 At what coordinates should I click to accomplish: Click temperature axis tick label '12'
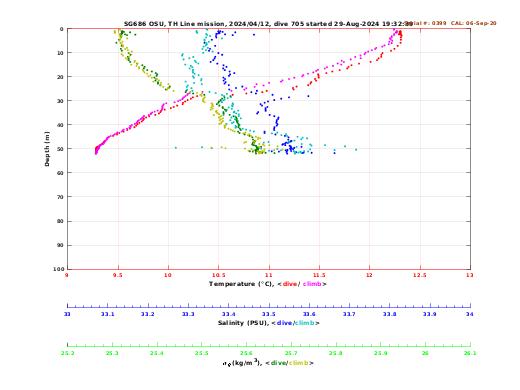[369, 275]
